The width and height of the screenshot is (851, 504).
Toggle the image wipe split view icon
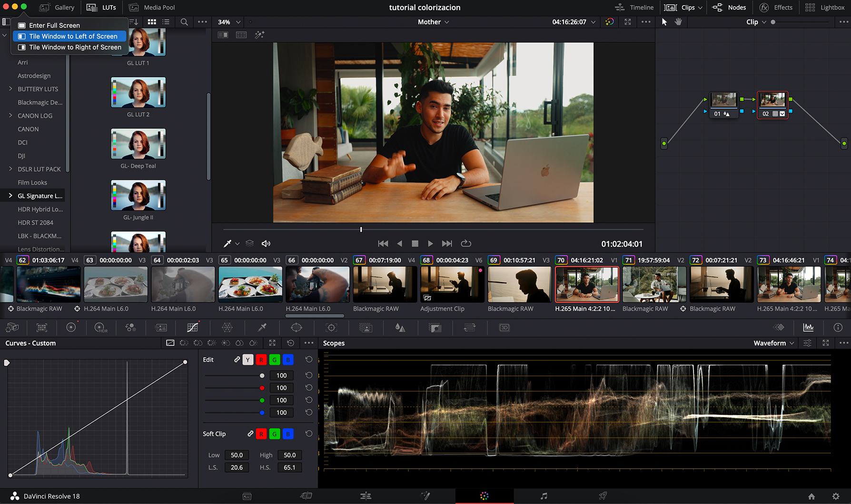point(223,35)
